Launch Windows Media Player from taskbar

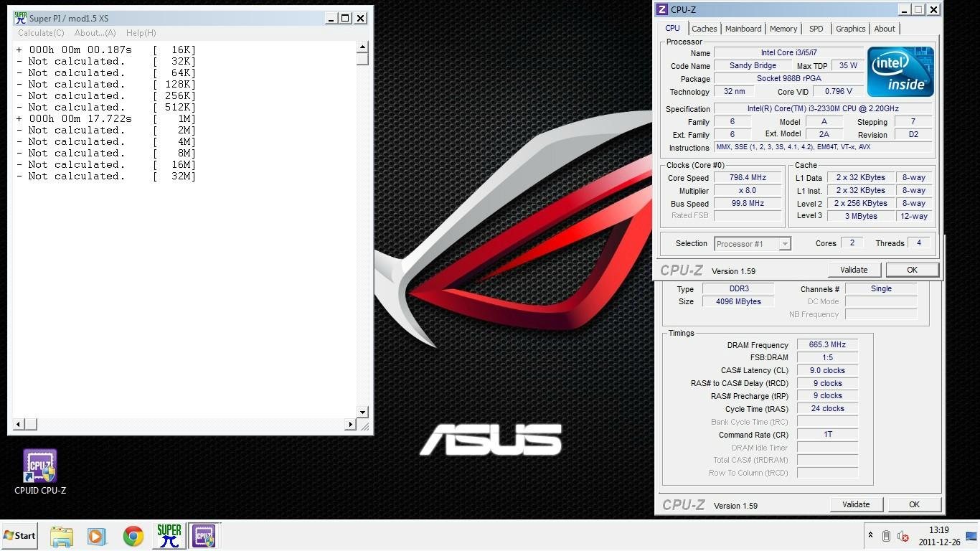coord(96,536)
